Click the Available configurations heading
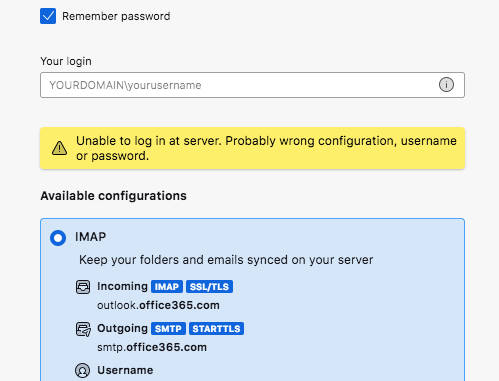The image size is (499, 381). (113, 196)
